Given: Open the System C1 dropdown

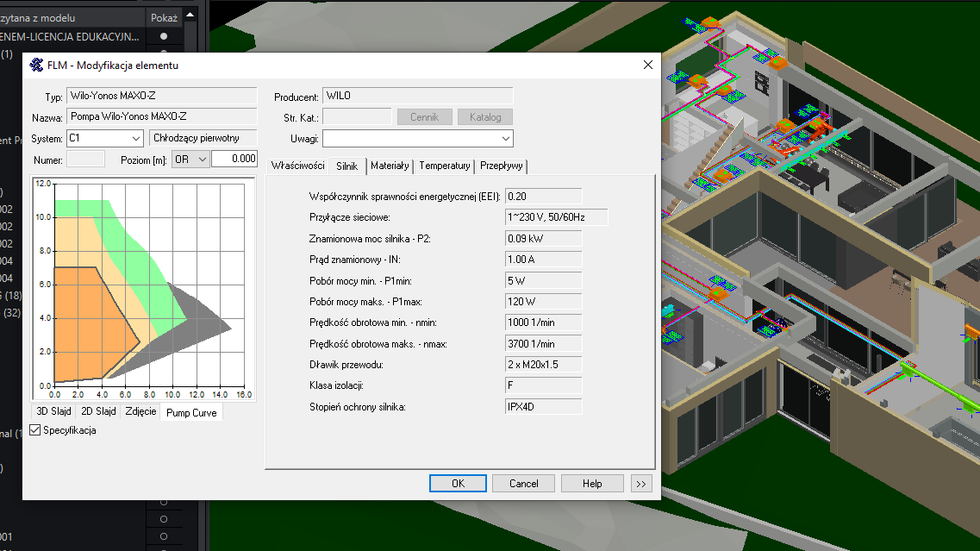Looking at the screenshot, I should [x=136, y=138].
